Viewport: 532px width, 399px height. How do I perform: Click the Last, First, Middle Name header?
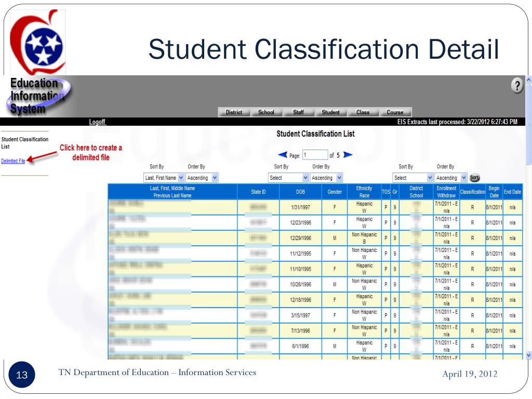172,192
